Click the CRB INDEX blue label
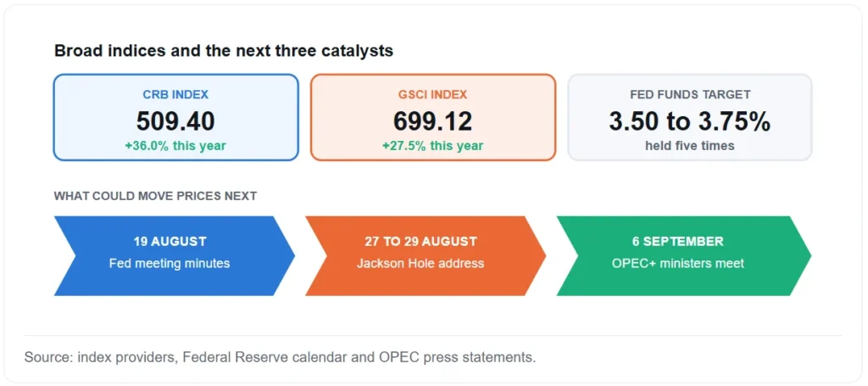The height and width of the screenshot is (386, 868). click(x=175, y=95)
